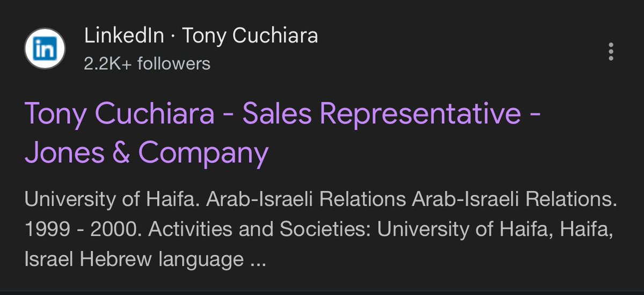
Task: Click the LinkedIn logo favicon
Action: point(45,50)
